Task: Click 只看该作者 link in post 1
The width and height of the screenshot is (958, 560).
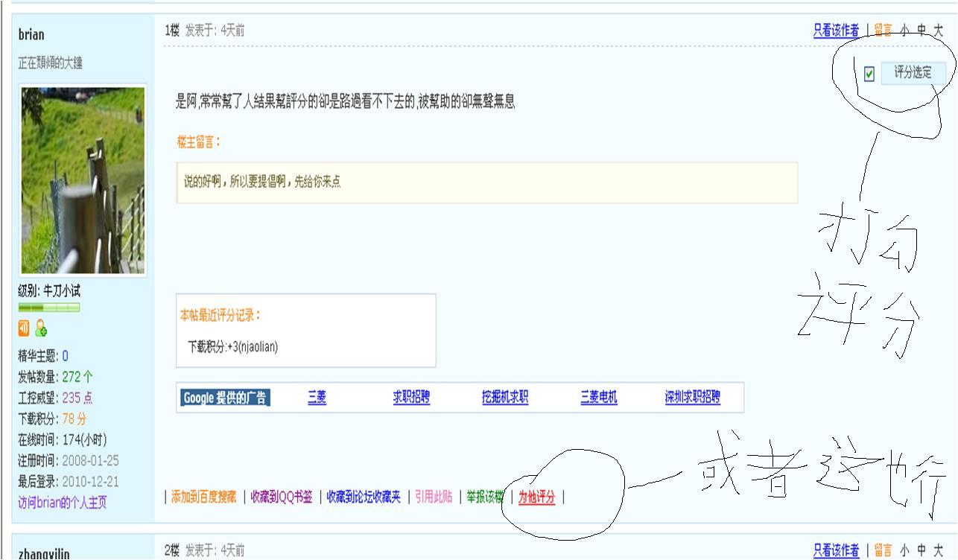Action: 836,31
